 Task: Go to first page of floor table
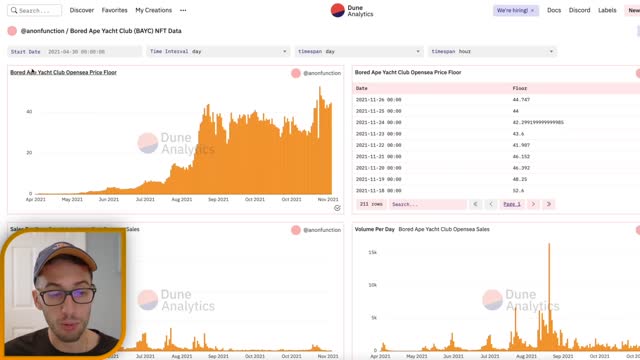point(475,204)
